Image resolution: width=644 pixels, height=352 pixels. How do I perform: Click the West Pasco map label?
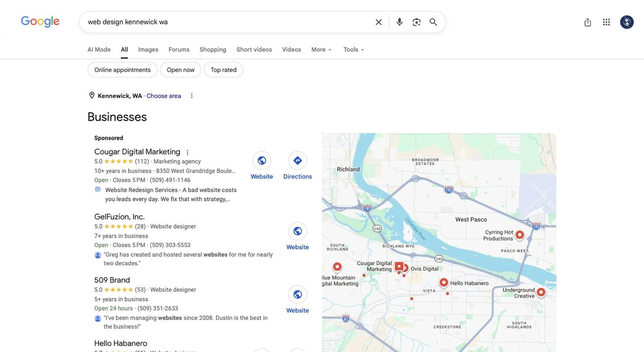(471, 219)
